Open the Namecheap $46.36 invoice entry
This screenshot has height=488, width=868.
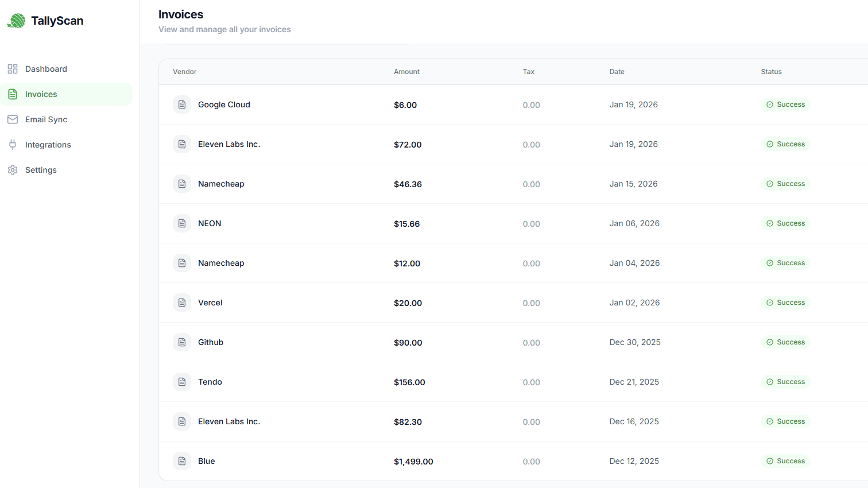click(x=221, y=184)
